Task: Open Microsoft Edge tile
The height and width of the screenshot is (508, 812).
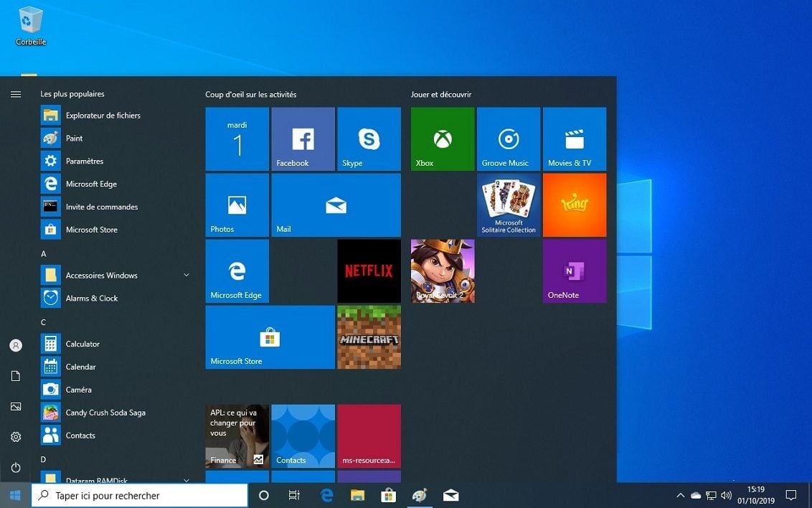Action: coord(237,271)
